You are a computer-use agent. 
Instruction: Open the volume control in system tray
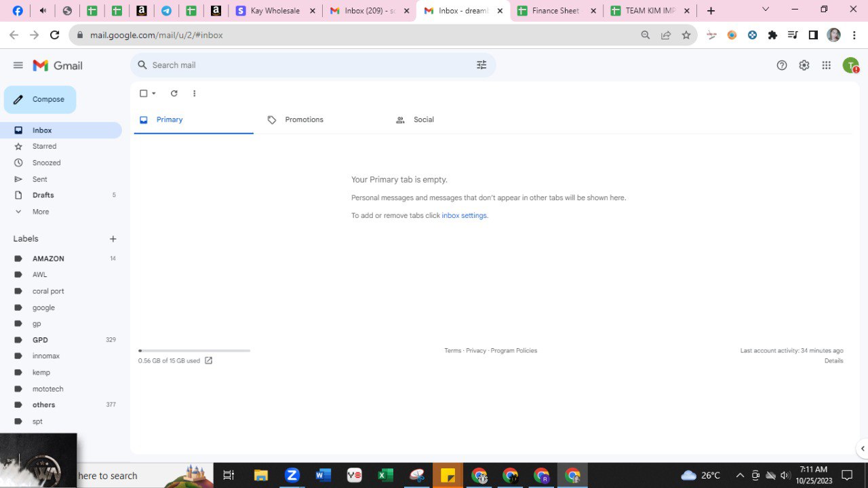(x=786, y=475)
